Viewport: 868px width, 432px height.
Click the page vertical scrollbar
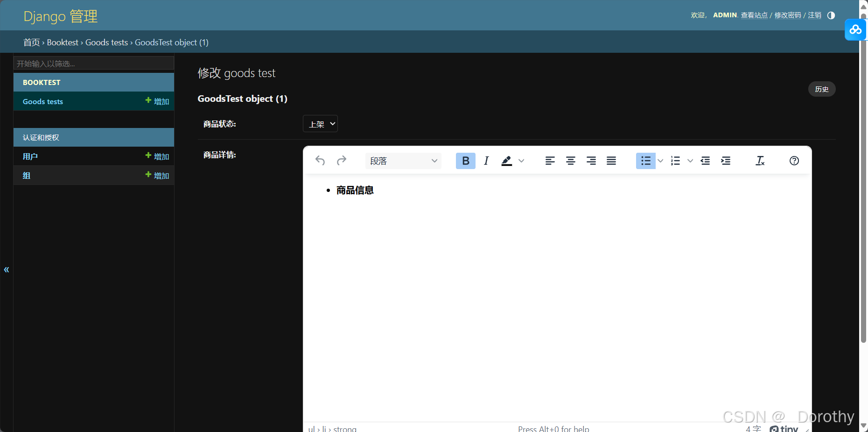(x=864, y=177)
